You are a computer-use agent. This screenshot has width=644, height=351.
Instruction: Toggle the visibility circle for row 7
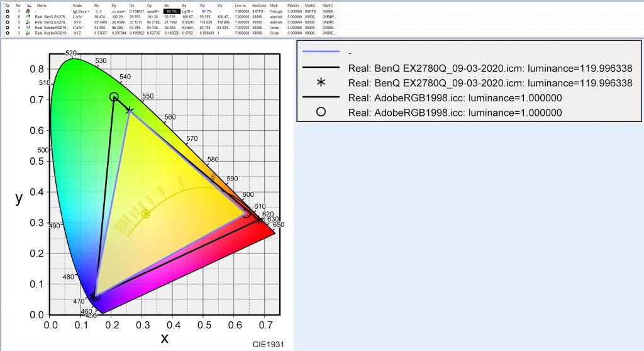[8, 11]
